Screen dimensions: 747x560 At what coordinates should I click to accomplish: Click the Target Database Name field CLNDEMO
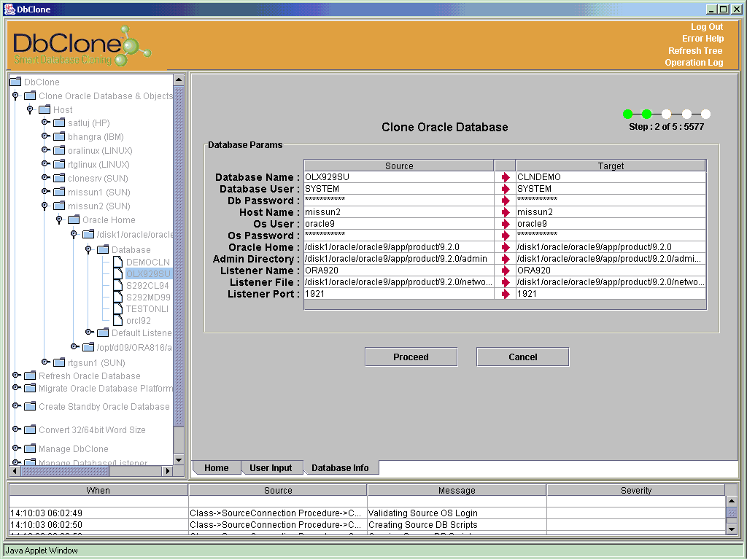(611, 177)
